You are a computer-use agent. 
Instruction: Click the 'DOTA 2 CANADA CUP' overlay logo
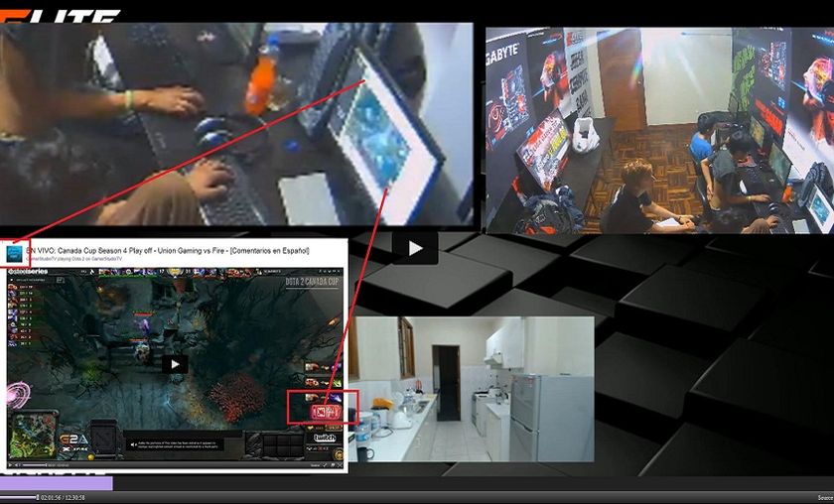click(x=312, y=282)
